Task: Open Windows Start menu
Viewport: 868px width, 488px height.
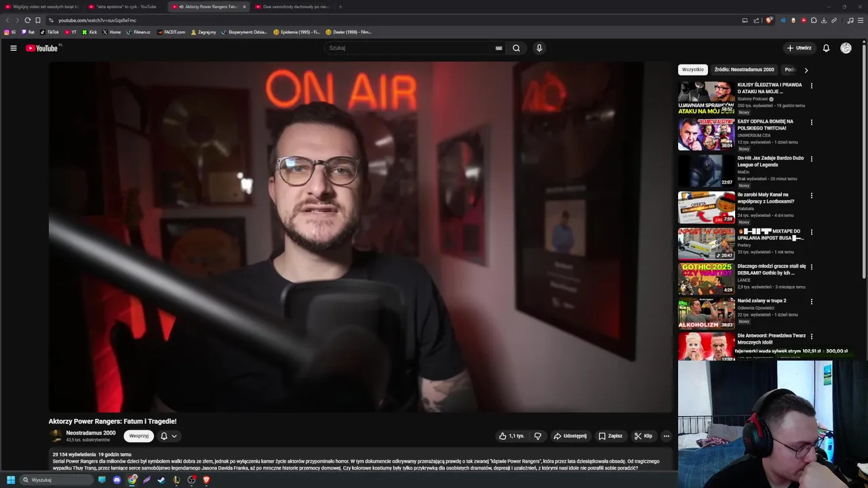Action: pos(11,480)
